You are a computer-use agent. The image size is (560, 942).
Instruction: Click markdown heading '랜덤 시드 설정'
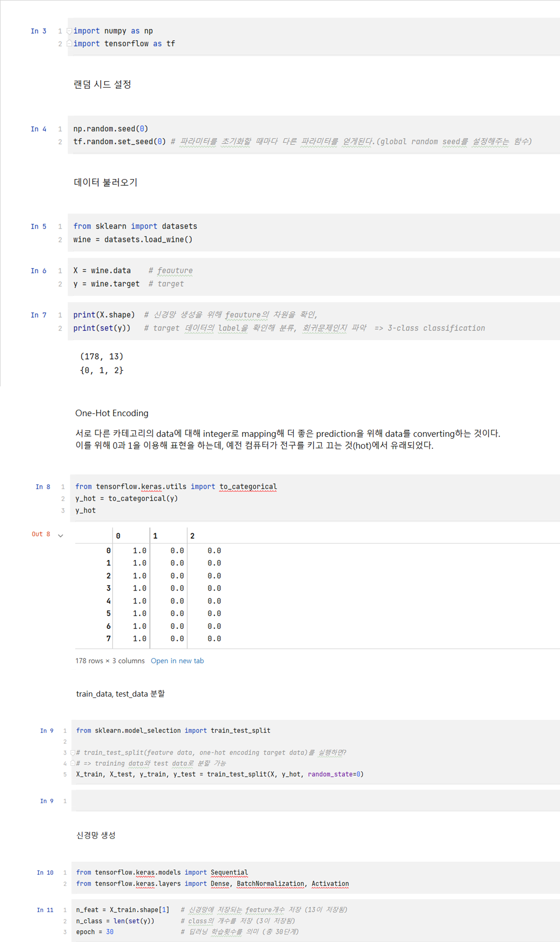(x=103, y=85)
